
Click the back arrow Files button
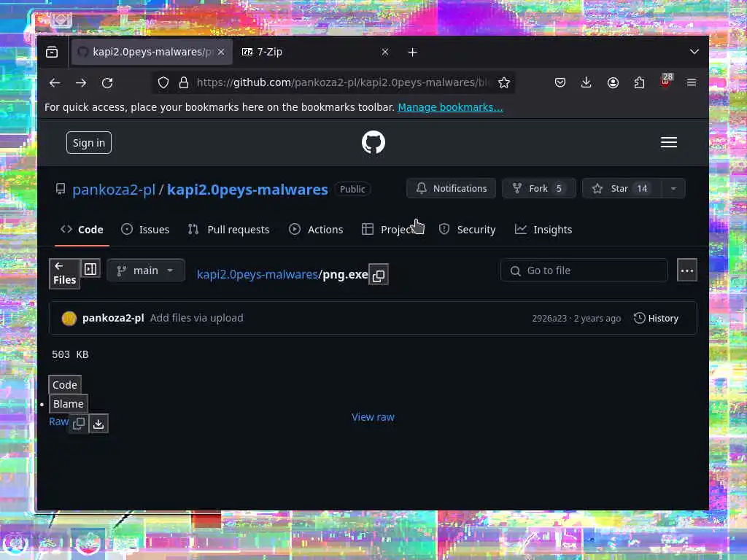[x=64, y=274]
